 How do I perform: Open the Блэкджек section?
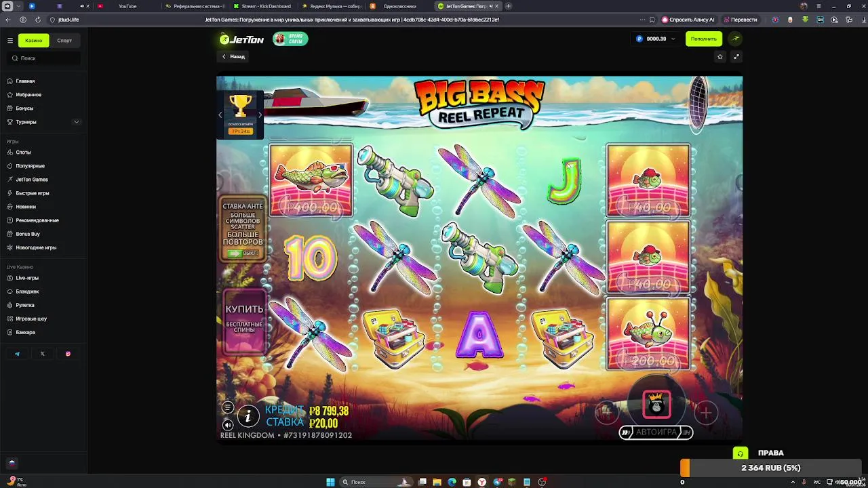(43, 291)
